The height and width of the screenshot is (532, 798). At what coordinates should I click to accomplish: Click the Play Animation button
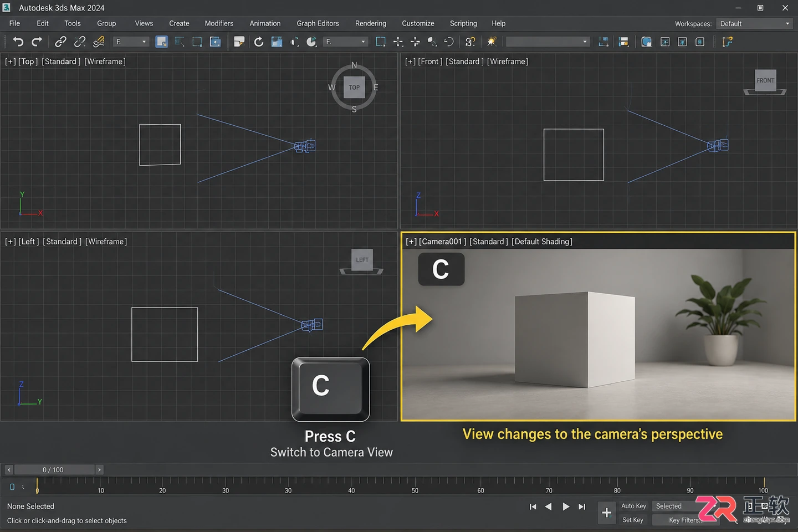coord(566,507)
